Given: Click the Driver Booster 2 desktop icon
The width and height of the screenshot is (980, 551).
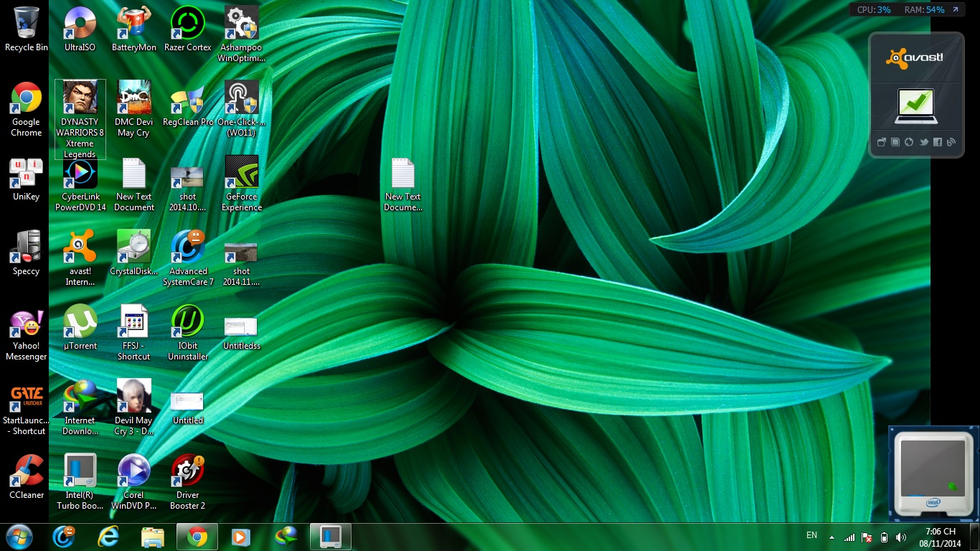Looking at the screenshot, I should (x=188, y=471).
